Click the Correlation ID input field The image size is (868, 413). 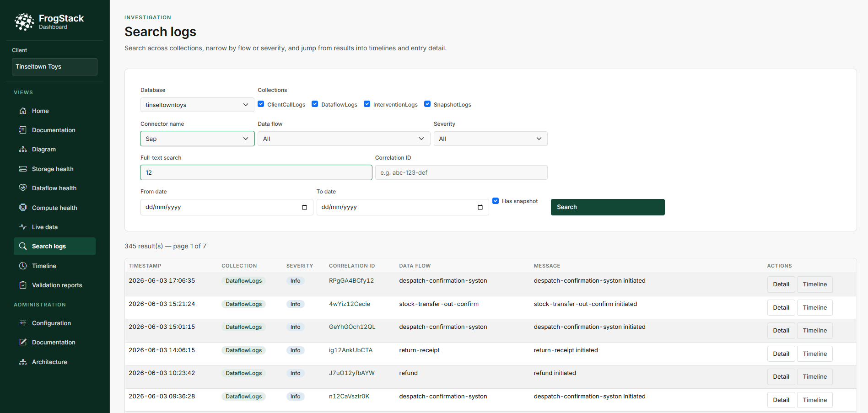click(461, 172)
